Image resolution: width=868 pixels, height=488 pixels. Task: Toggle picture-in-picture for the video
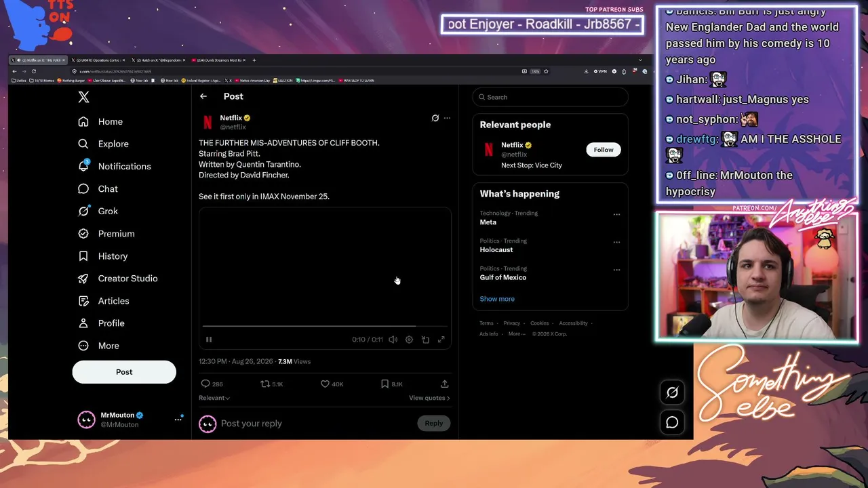(x=425, y=340)
